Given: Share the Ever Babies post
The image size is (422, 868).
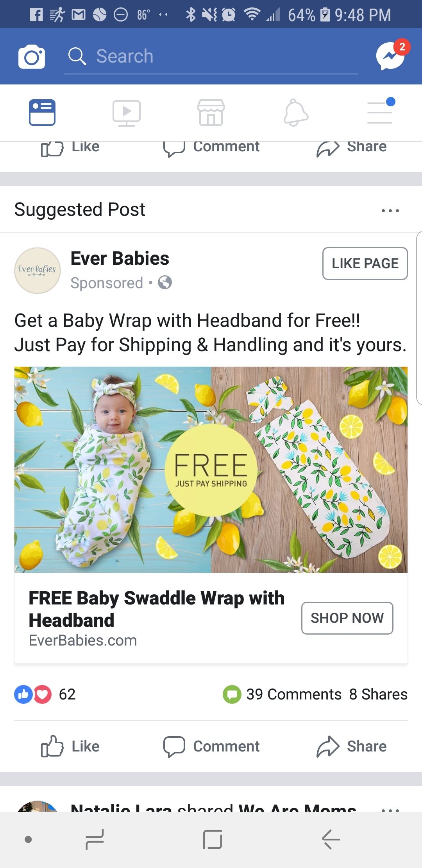Looking at the screenshot, I should (x=351, y=746).
